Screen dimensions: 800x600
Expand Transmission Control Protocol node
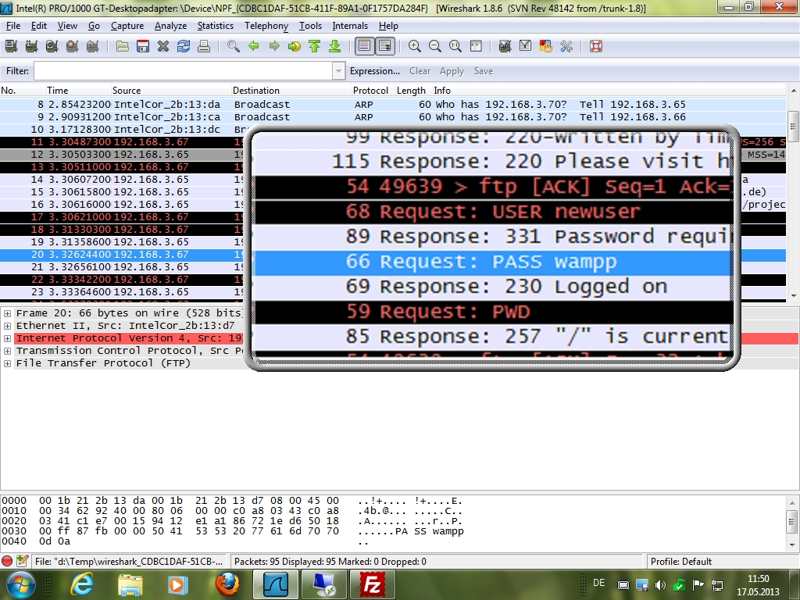[x=7, y=351]
